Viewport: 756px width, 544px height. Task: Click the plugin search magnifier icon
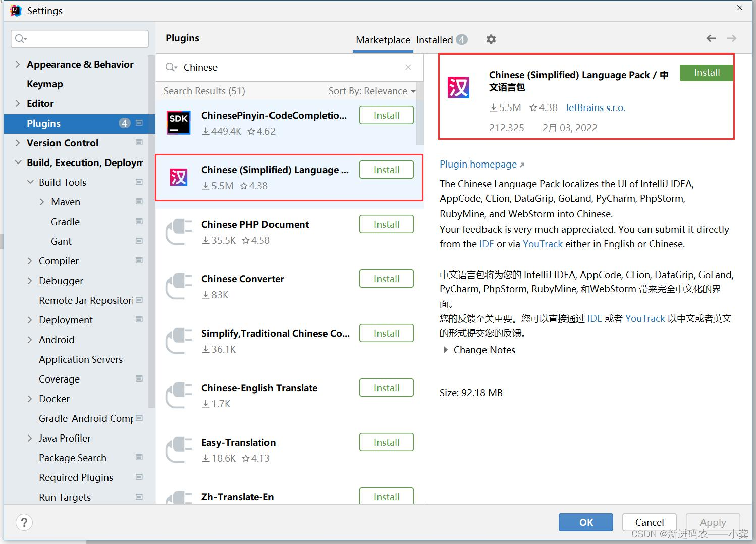[171, 67]
